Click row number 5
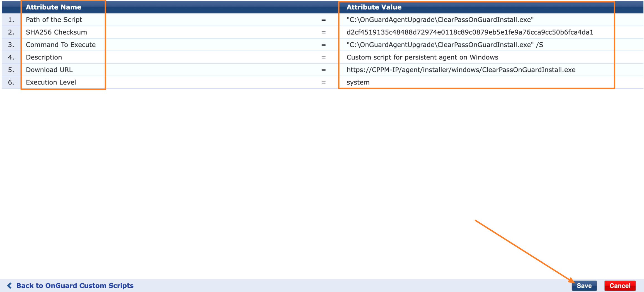 pos(11,70)
